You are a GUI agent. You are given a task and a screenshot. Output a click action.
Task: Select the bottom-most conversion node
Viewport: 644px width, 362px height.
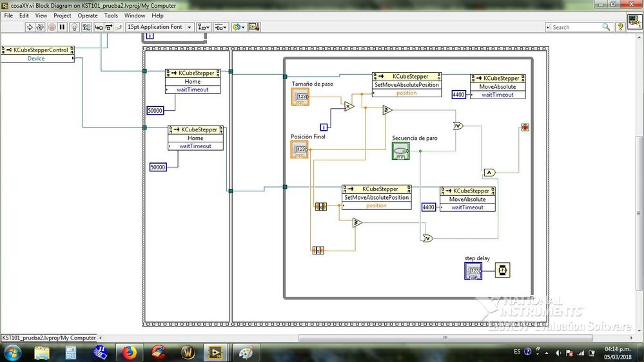pos(318,250)
